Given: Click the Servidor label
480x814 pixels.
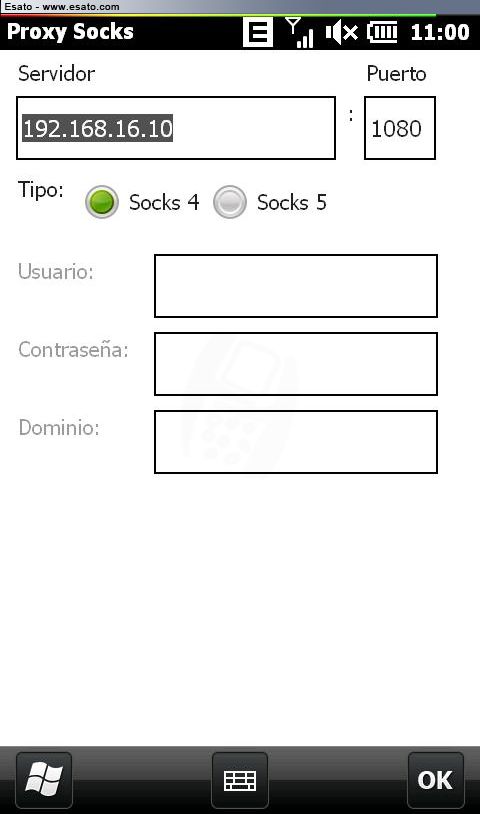Looking at the screenshot, I should (x=57, y=73).
